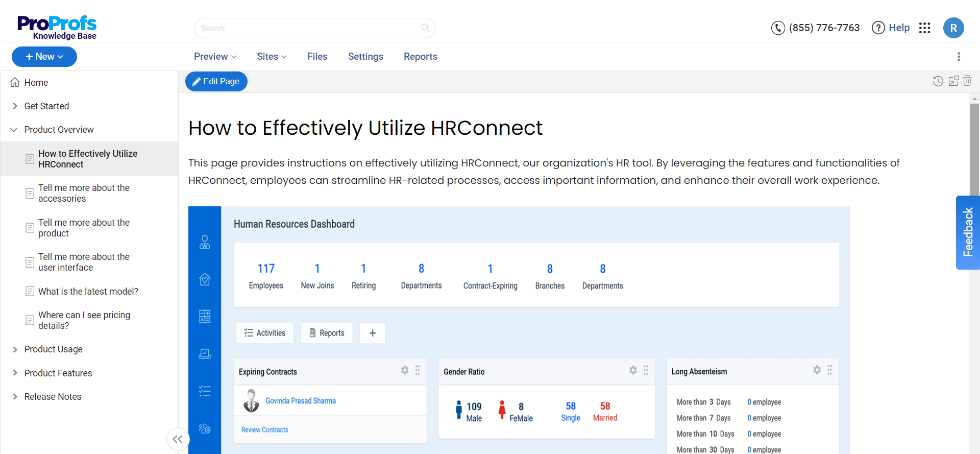Open the apps grid icon
980x454 pixels.
tap(925, 28)
